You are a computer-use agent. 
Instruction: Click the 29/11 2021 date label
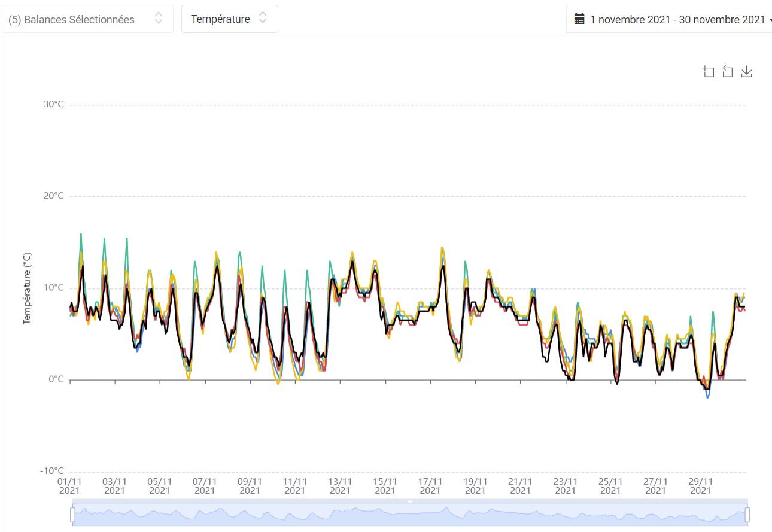pyautogui.click(x=701, y=485)
